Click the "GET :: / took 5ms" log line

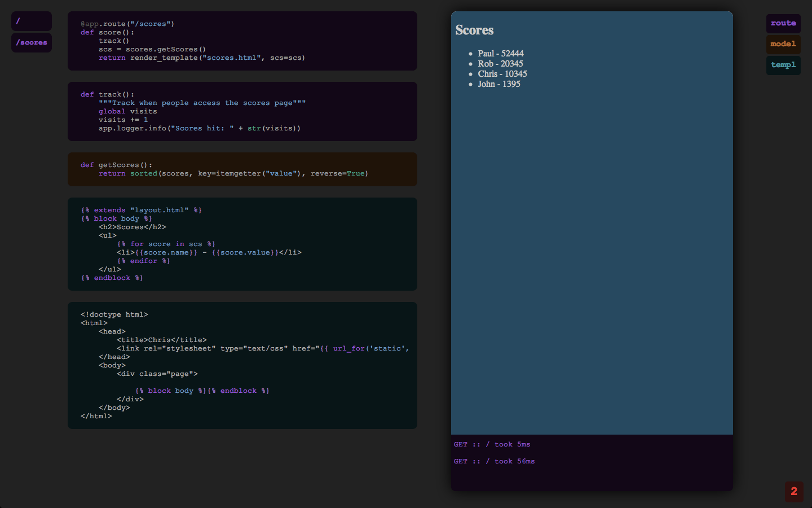(492, 444)
